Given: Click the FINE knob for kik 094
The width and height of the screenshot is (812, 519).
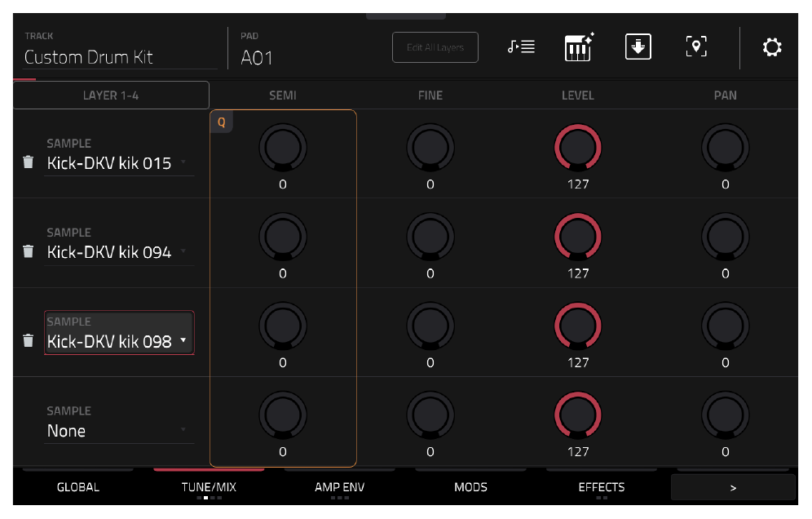Looking at the screenshot, I should tap(430, 237).
